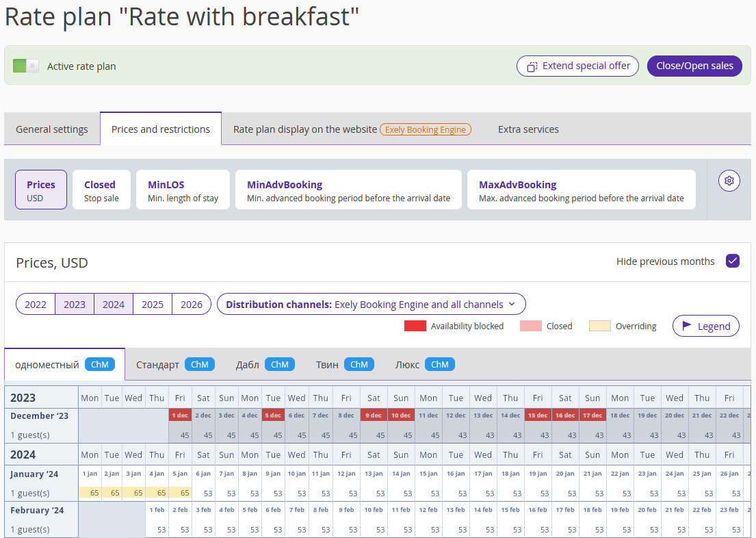Screen dimensions: 756x538
Task: Expand the Distribution channels dropdown
Action: (x=372, y=305)
